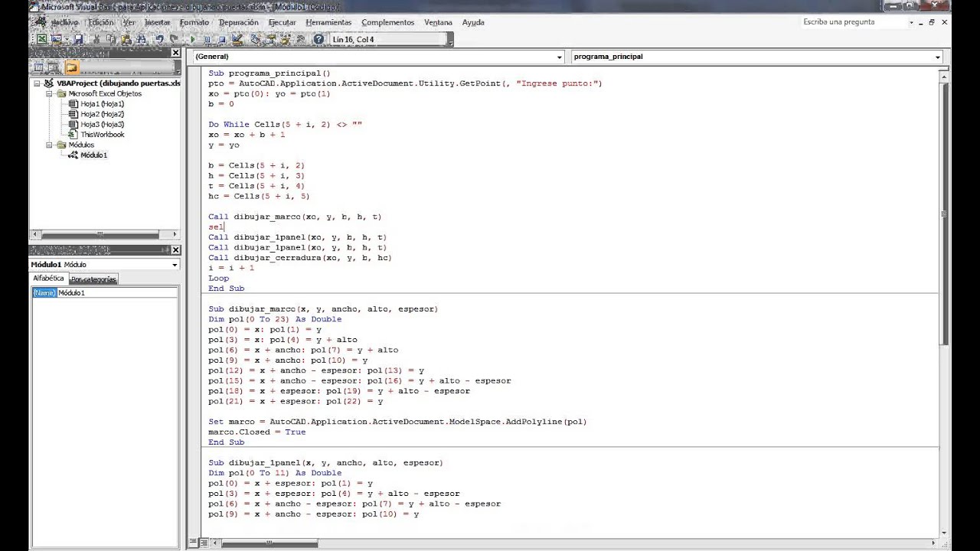Cut selected code with scissors icon
The width and height of the screenshot is (980, 551).
click(x=96, y=39)
